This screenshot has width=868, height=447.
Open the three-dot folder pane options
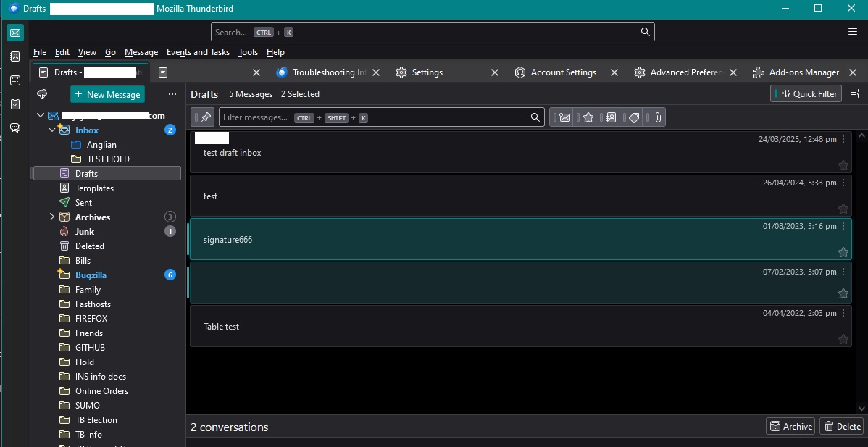click(x=172, y=94)
